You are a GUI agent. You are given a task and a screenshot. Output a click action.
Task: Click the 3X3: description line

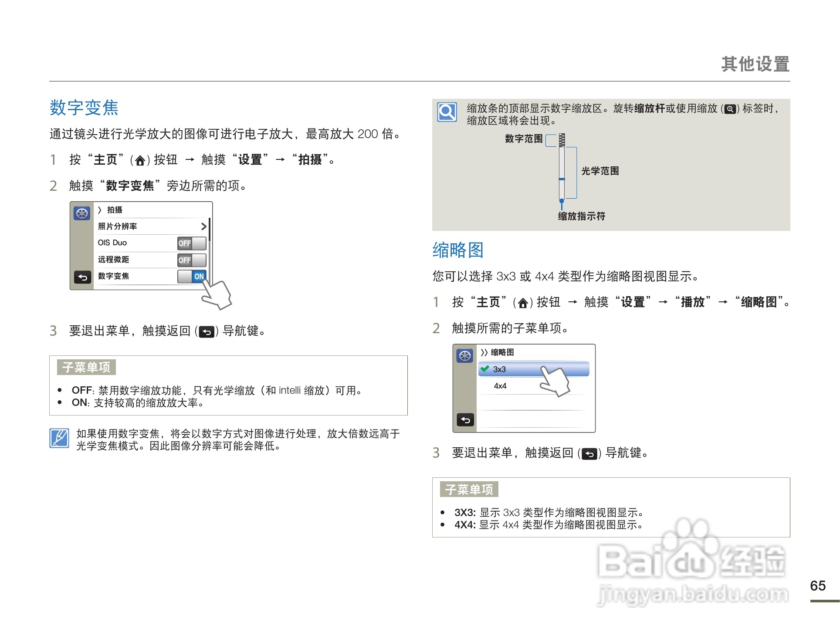(x=549, y=512)
